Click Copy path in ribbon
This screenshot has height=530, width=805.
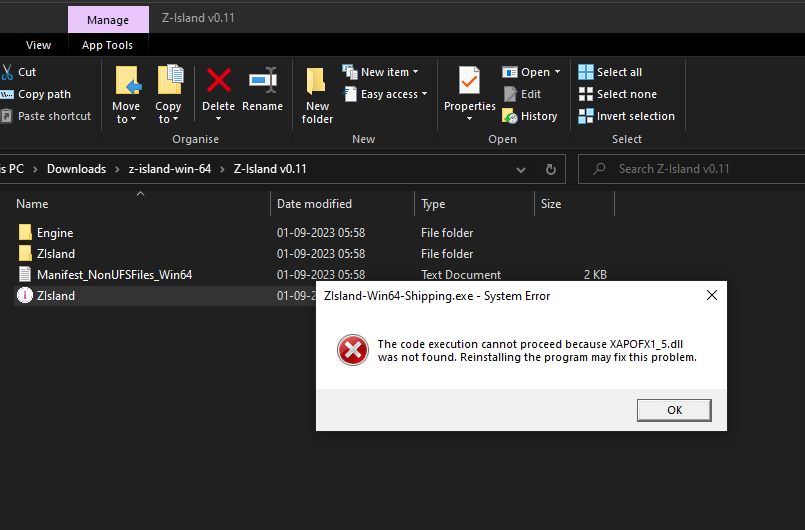pos(35,94)
